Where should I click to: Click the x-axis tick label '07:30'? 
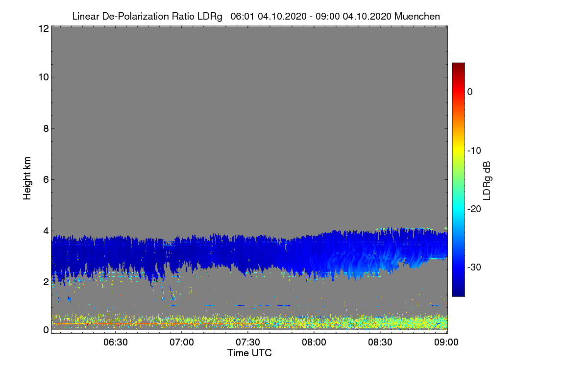tap(248, 343)
